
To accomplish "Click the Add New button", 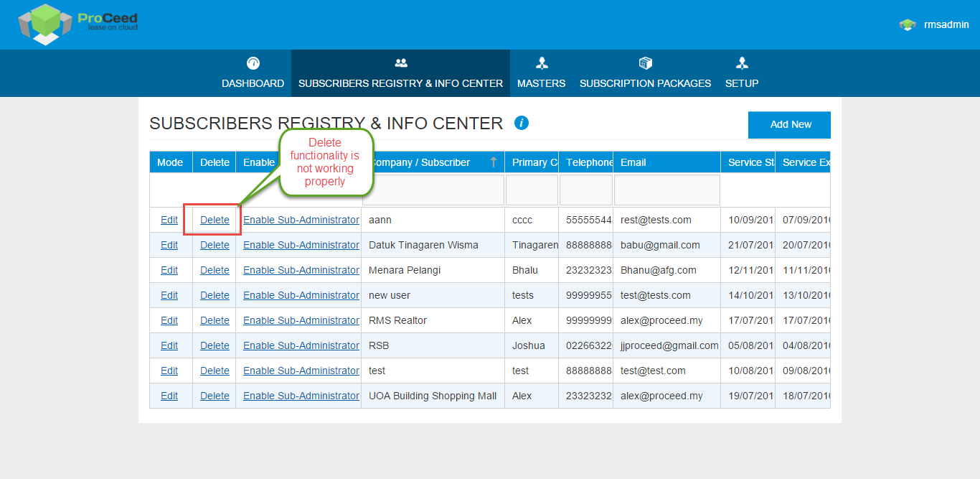I will [789, 124].
